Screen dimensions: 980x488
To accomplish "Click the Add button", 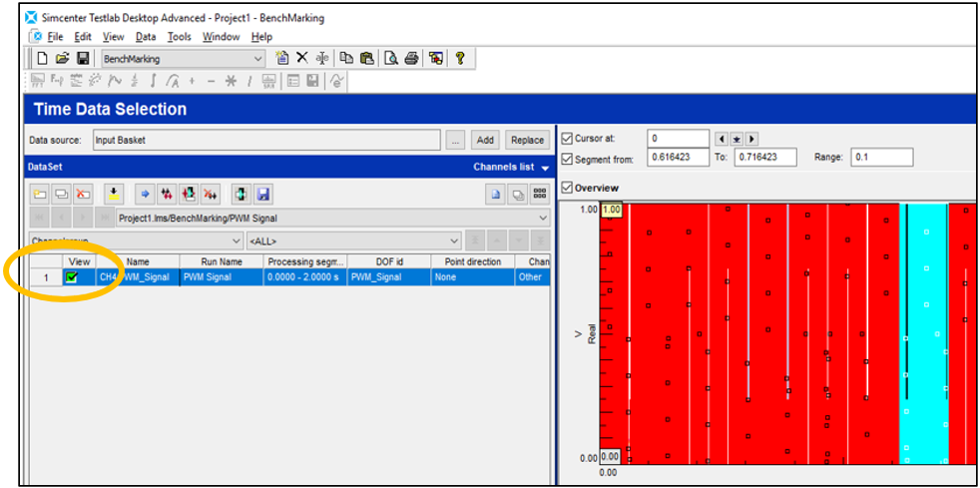I will [x=485, y=140].
